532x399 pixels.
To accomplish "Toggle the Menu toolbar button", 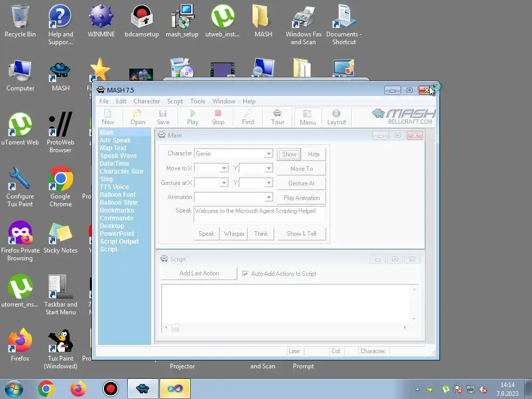I will point(308,117).
